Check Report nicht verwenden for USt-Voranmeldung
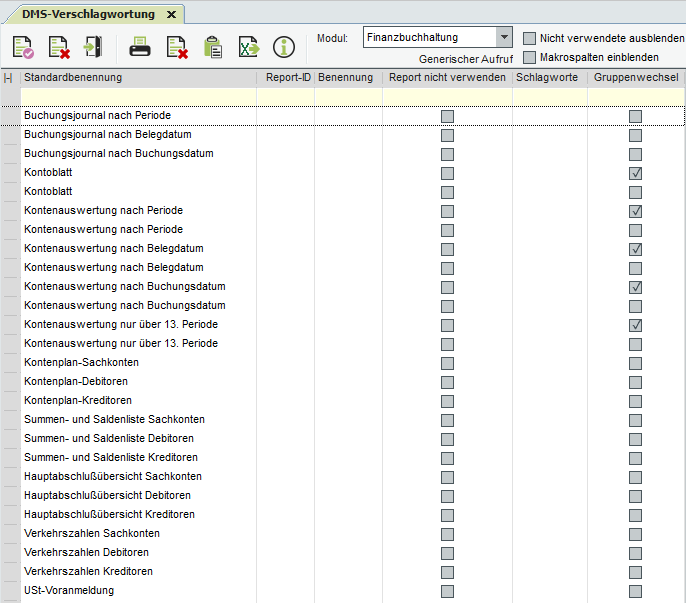 pyautogui.click(x=447, y=592)
